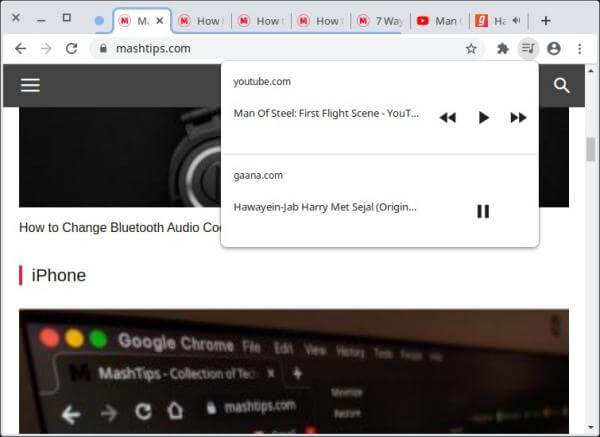This screenshot has width=600, height=437.
Task: Go back to the previous page
Action: point(21,49)
